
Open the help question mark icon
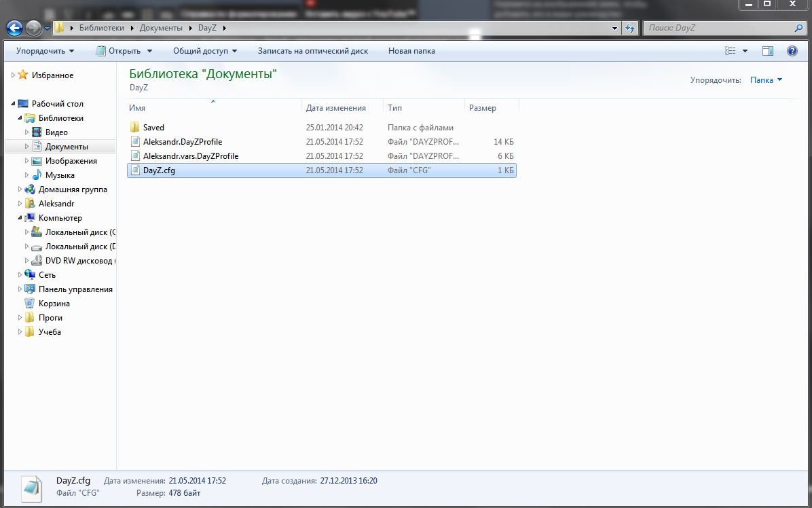pyautogui.click(x=792, y=51)
